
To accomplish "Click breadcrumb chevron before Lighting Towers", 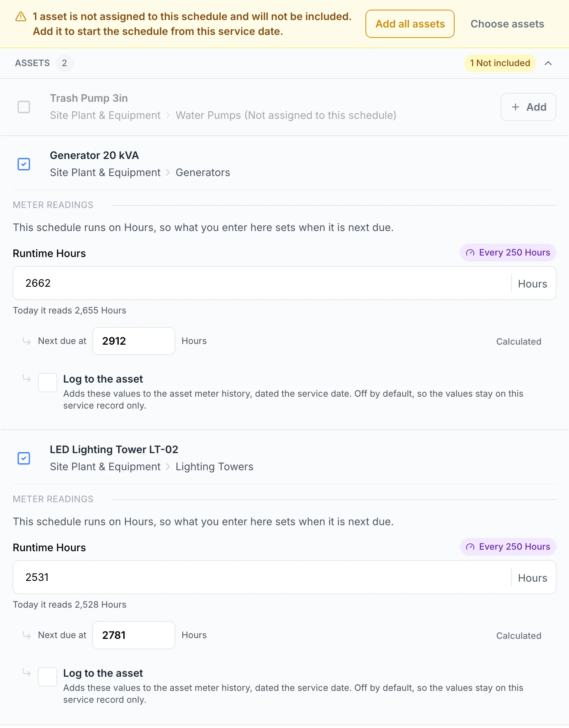I will point(168,467).
